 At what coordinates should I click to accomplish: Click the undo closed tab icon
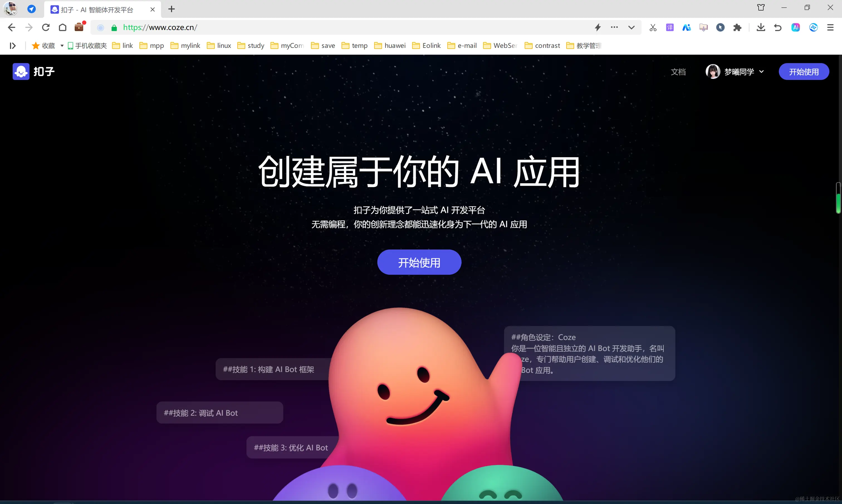tap(778, 28)
